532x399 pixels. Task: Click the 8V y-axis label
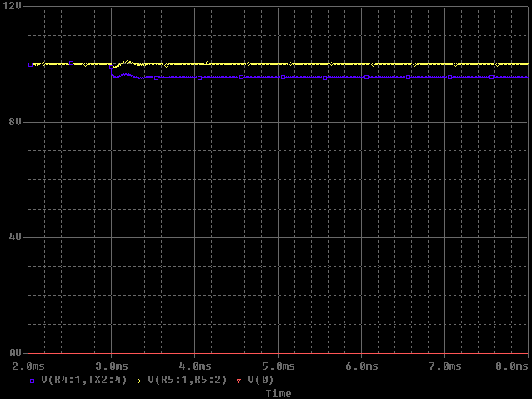pyautogui.click(x=14, y=122)
